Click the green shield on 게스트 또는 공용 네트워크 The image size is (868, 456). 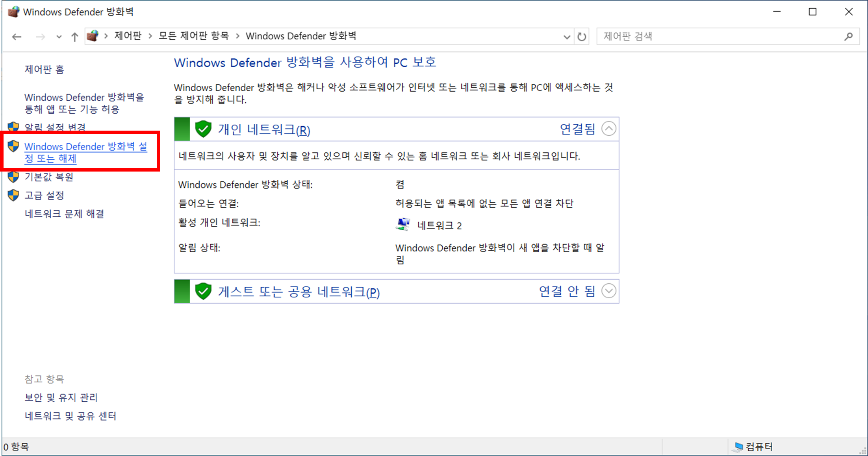203,291
